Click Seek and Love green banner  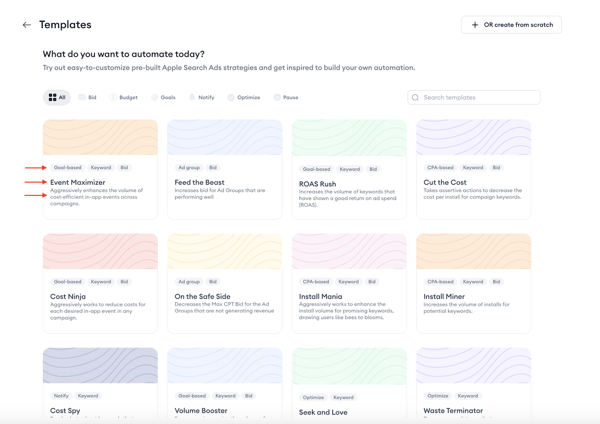[x=349, y=366]
